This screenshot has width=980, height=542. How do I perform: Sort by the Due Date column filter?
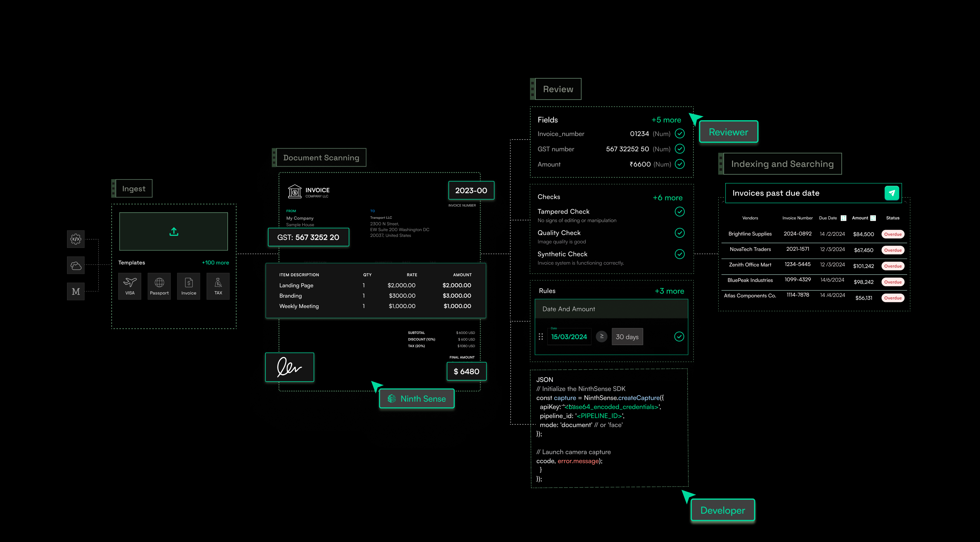click(x=843, y=218)
